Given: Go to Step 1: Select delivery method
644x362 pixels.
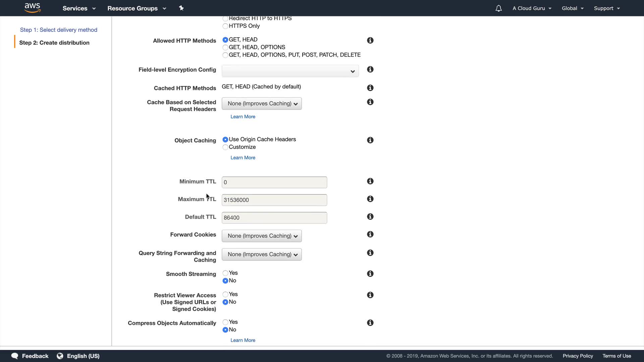Looking at the screenshot, I should 59,30.
